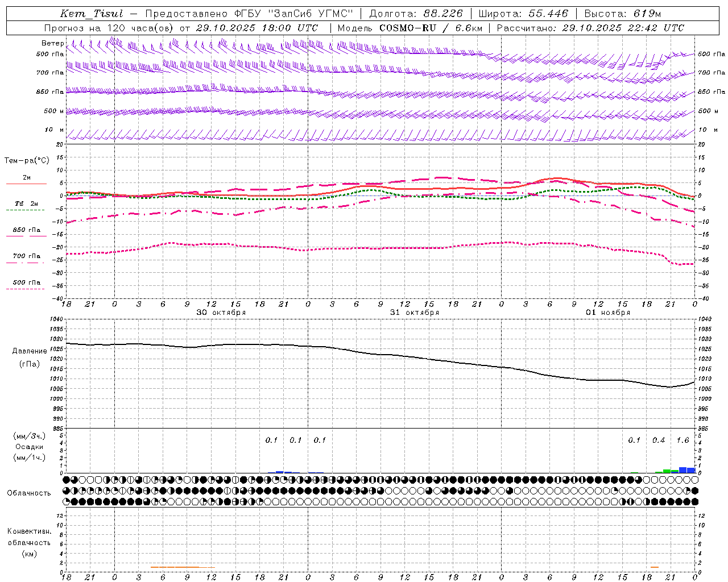Viewport: 728px width, 582px height.
Task: Click the 500 м wind level label on left
Action: pos(54,111)
